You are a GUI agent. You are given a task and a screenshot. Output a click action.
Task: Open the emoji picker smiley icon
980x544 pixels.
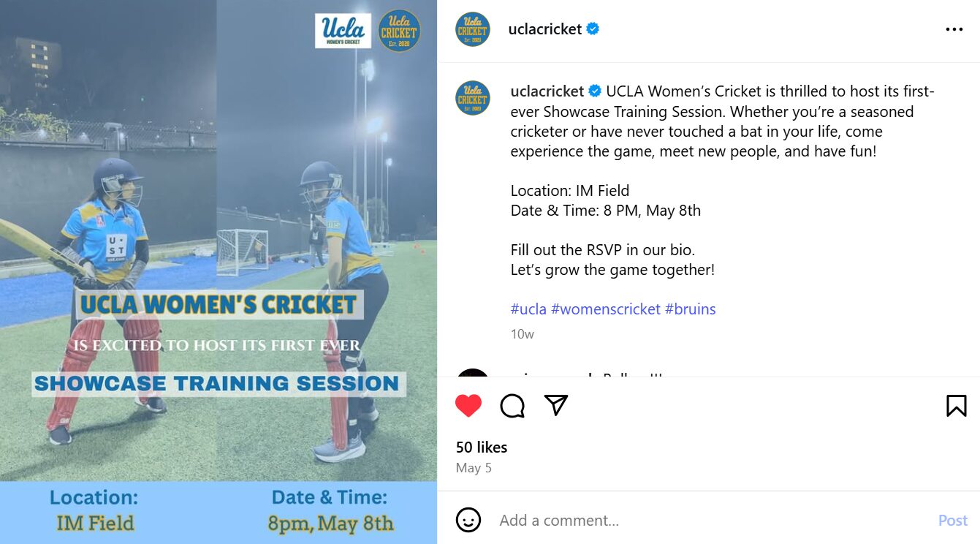468,520
